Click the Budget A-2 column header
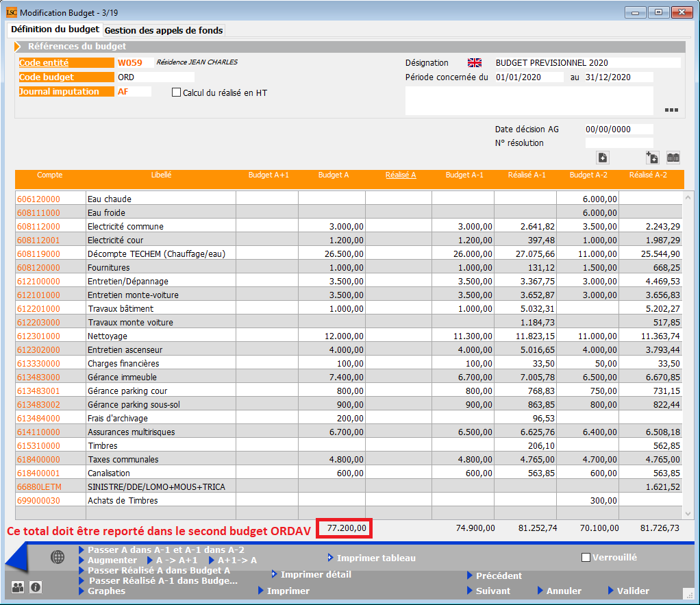The image size is (700, 605). click(588, 175)
